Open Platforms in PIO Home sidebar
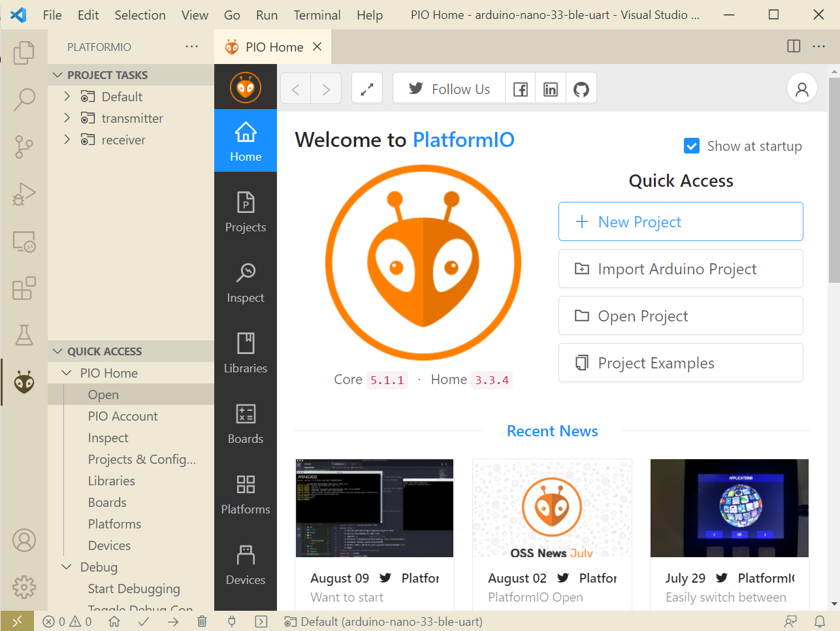Viewport: 840px width, 631px height. (x=246, y=494)
